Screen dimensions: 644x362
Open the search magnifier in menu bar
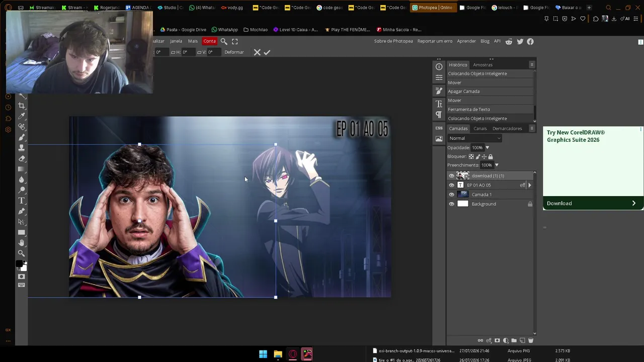click(224, 41)
